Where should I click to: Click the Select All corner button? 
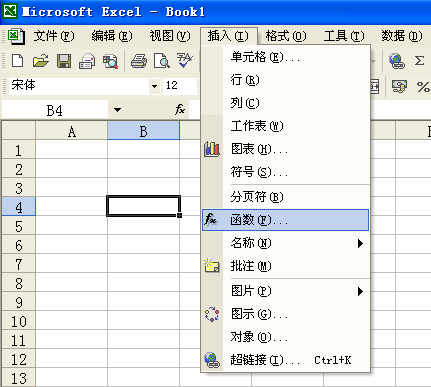[x=19, y=131]
